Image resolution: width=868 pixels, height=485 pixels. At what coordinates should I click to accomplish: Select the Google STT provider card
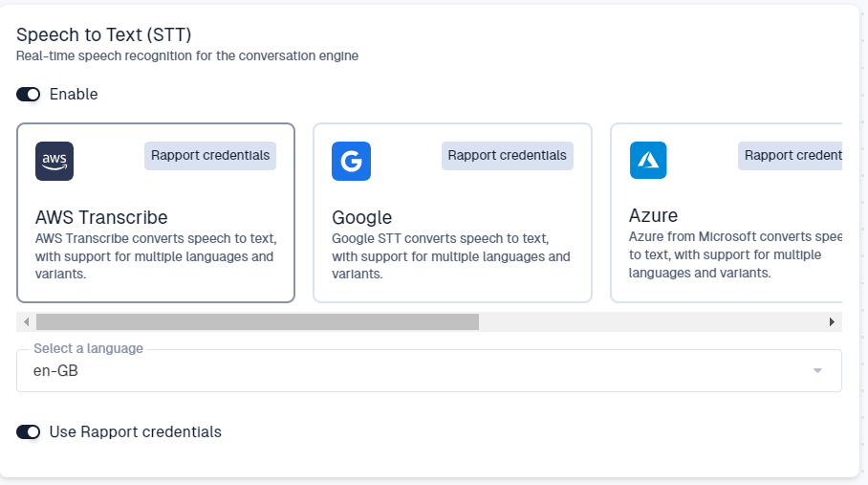click(x=452, y=212)
